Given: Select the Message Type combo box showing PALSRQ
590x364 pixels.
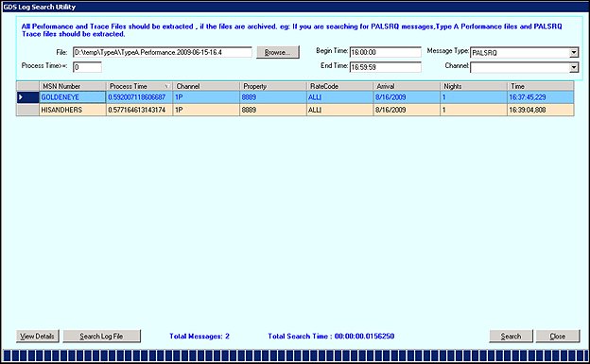Looking at the screenshot, I should click(x=524, y=53).
